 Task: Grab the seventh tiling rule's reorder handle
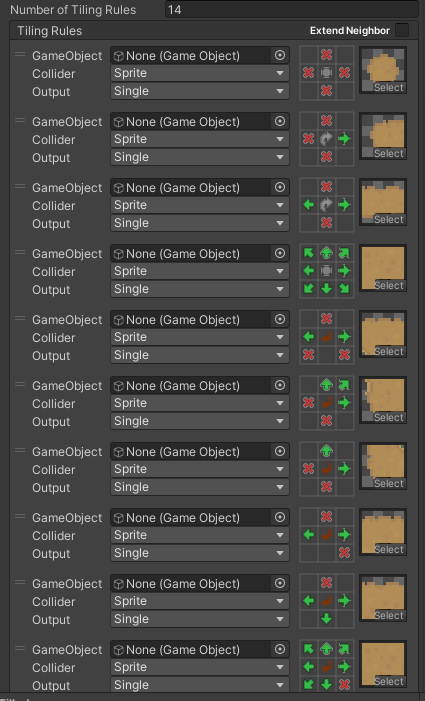coord(20,450)
